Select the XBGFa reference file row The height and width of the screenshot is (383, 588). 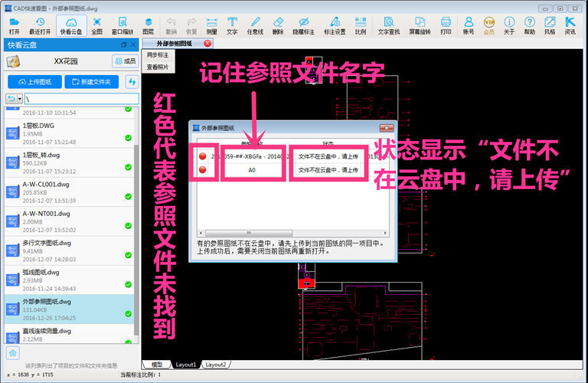pyautogui.click(x=292, y=156)
